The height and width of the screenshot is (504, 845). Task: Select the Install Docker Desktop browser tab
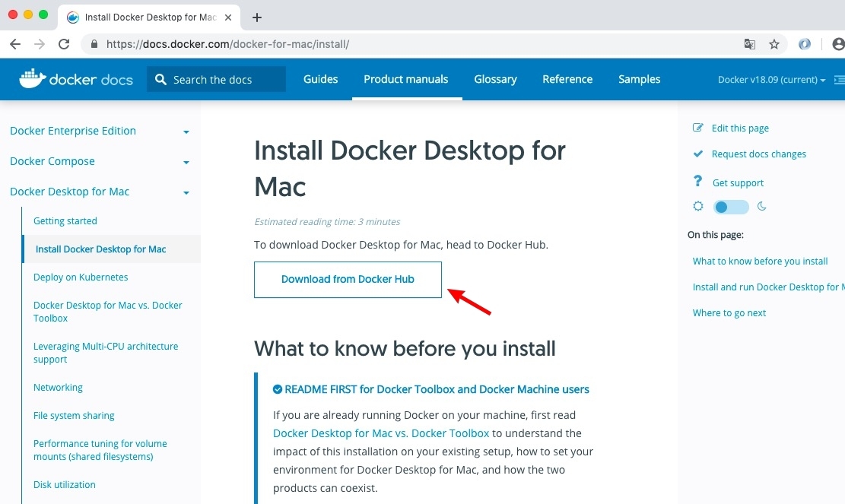(149, 17)
